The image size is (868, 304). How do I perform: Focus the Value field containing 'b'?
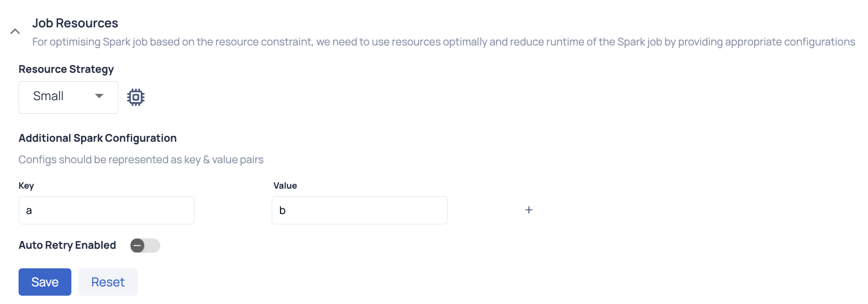(360, 210)
